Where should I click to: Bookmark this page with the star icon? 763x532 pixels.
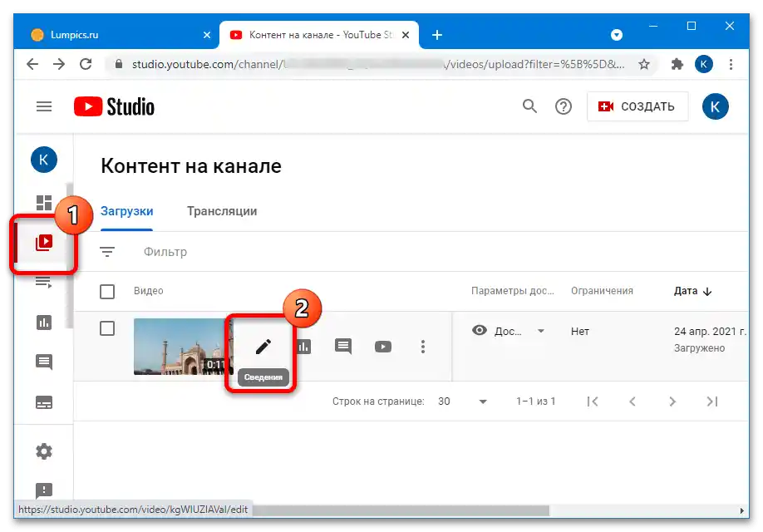click(x=644, y=64)
